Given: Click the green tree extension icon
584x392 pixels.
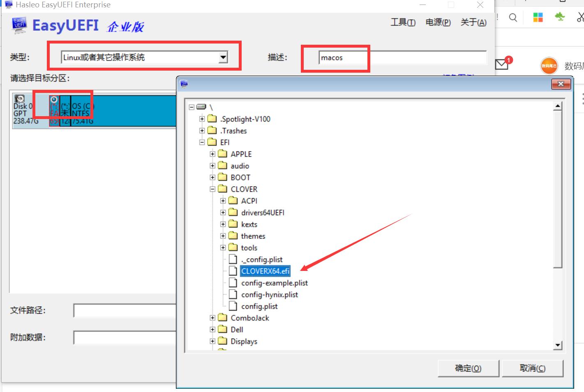Looking at the screenshot, I should tap(559, 18).
